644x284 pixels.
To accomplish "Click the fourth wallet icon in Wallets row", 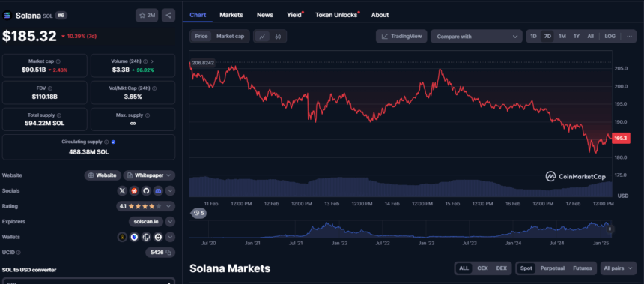I will click(158, 237).
